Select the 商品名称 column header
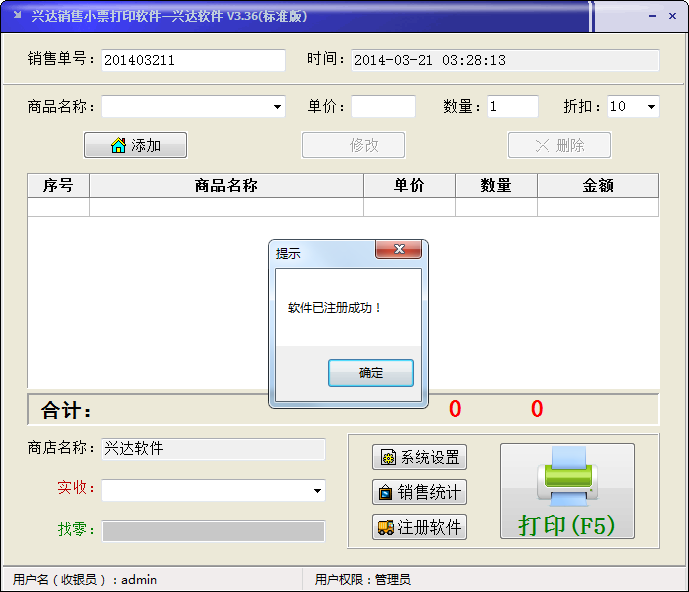 [x=226, y=186]
